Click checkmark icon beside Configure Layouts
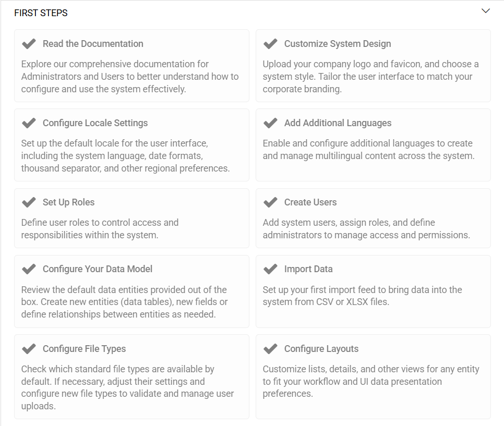The height and width of the screenshot is (426, 504). pyautogui.click(x=270, y=349)
